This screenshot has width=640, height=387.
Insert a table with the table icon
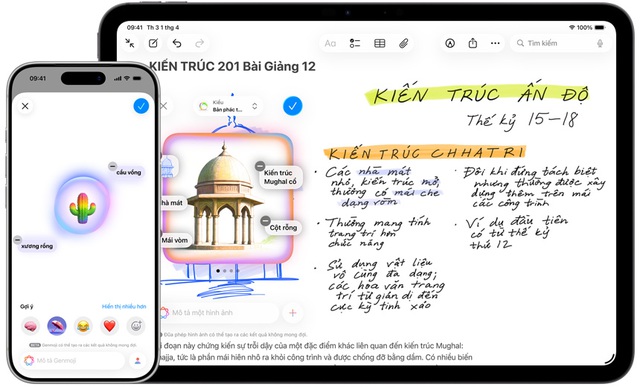pyautogui.click(x=380, y=43)
